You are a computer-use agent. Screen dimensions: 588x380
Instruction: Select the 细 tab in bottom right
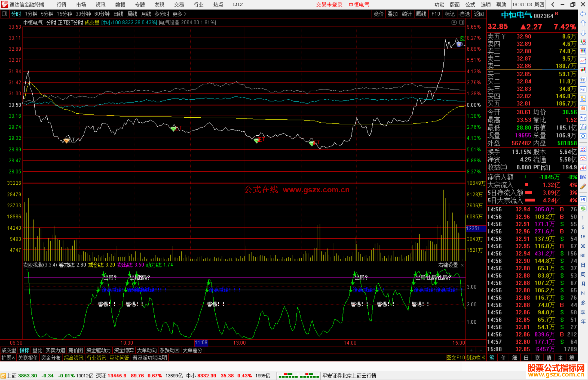click(x=514, y=358)
